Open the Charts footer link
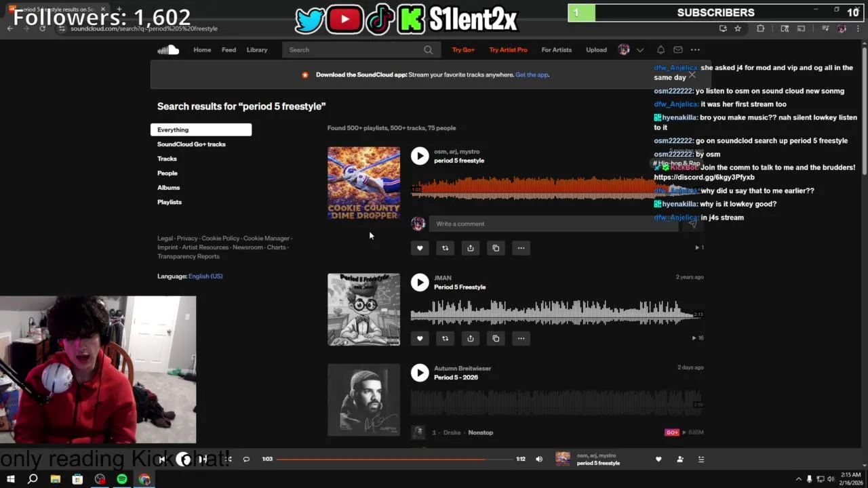The image size is (868, 488). [276, 247]
